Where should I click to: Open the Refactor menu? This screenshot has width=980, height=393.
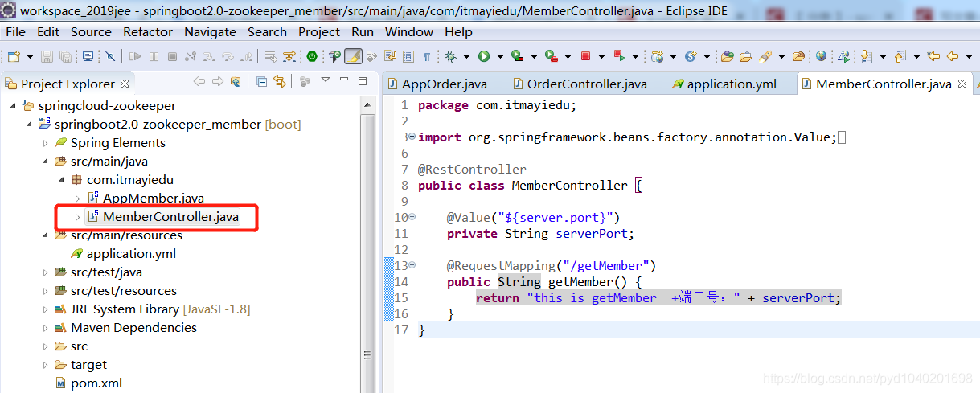pos(148,31)
